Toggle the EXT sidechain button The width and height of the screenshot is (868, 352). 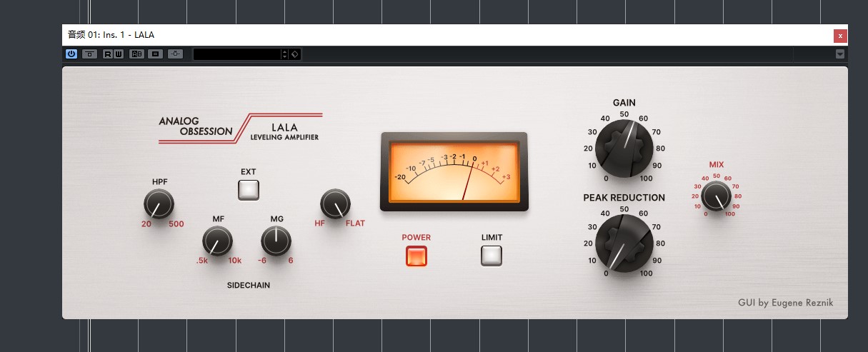[249, 190]
